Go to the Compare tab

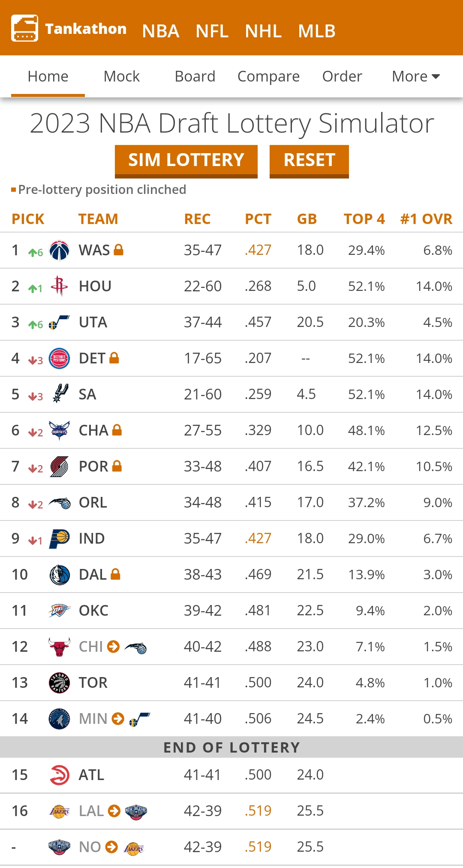(x=268, y=76)
